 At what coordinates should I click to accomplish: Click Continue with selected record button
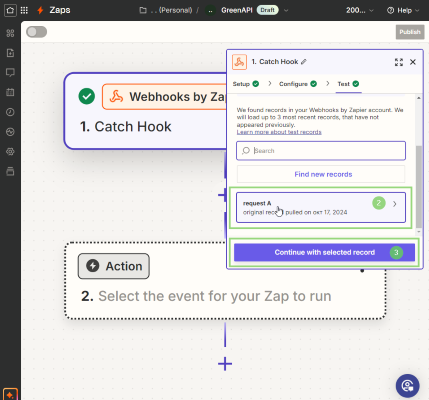324,252
